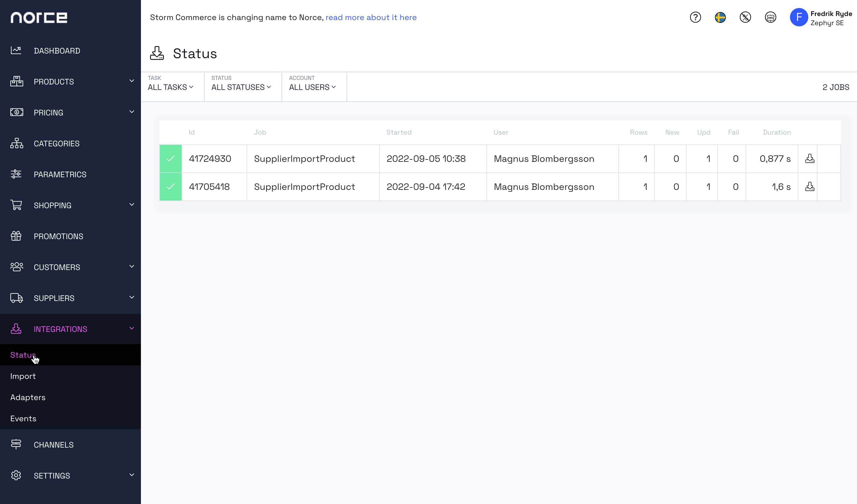Click the Swedish flag language icon
The image size is (857, 504).
pos(720,17)
